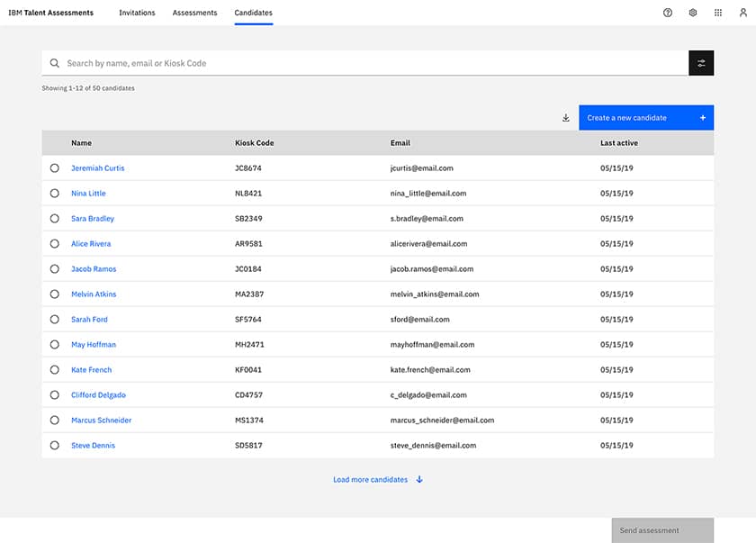The height and width of the screenshot is (543, 756).
Task: Click inside the candidate search field
Action: coord(270,63)
